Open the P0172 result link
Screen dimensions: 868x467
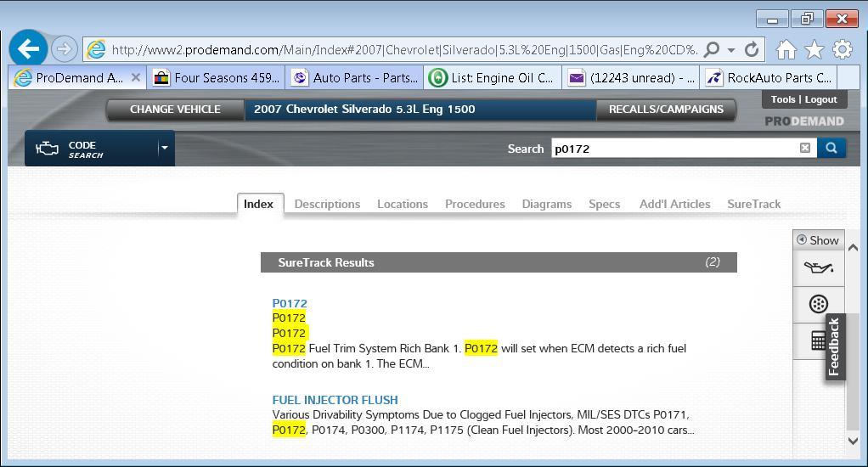pos(290,303)
